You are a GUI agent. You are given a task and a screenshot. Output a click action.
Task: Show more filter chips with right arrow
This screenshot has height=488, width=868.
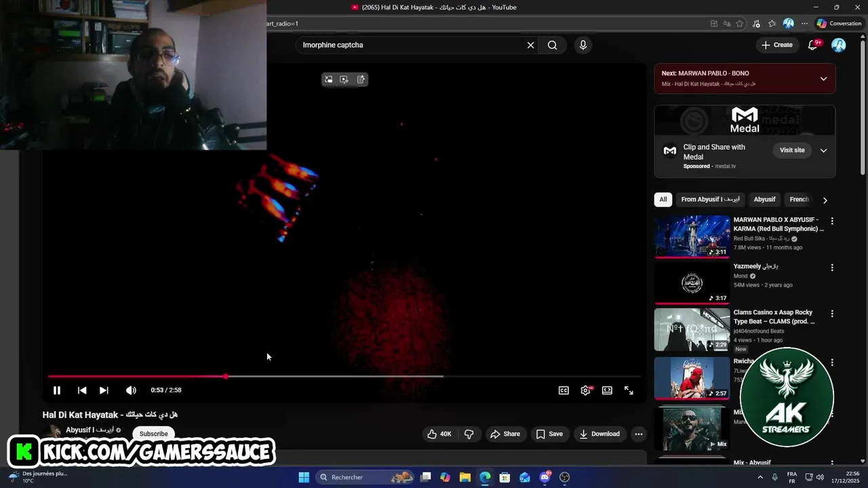click(825, 200)
